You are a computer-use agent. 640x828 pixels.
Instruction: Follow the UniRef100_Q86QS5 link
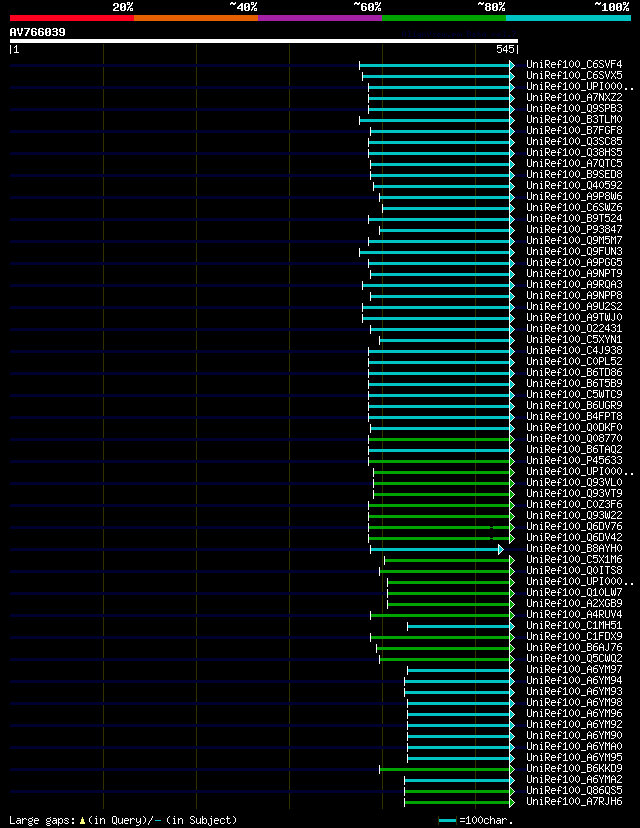(574, 791)
